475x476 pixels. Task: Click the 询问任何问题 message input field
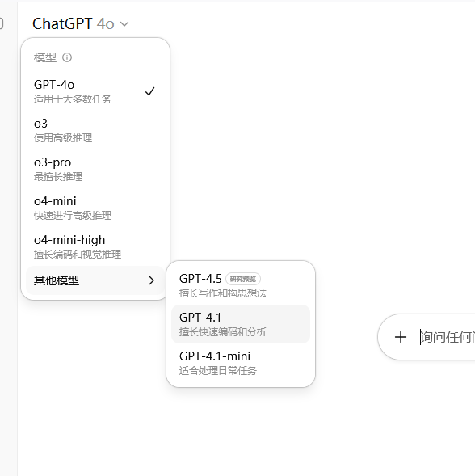447,337
